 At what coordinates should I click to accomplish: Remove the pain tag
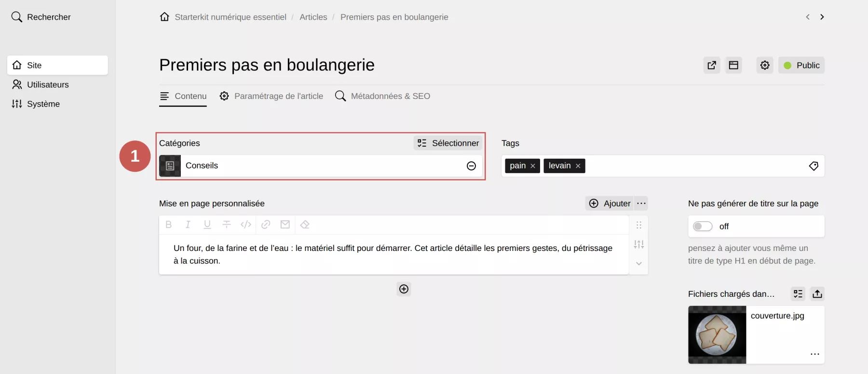pos(533,166)
